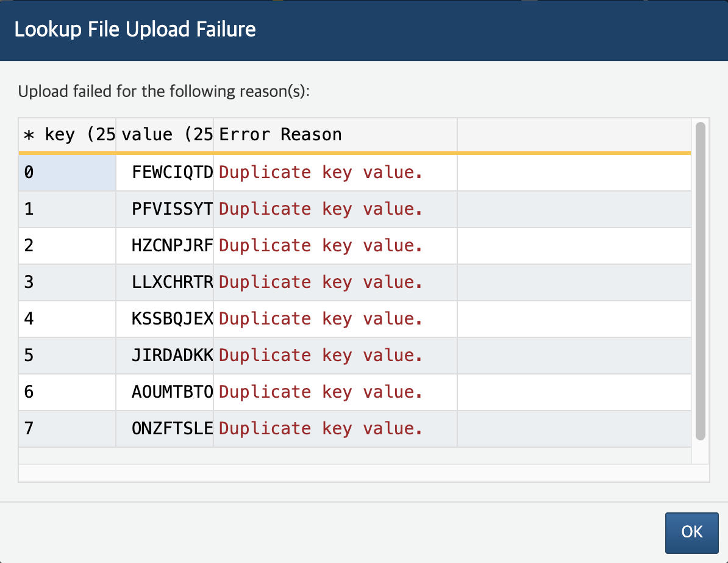
Task: Click the error reason for AOUMTBTO
Action: 335,393
